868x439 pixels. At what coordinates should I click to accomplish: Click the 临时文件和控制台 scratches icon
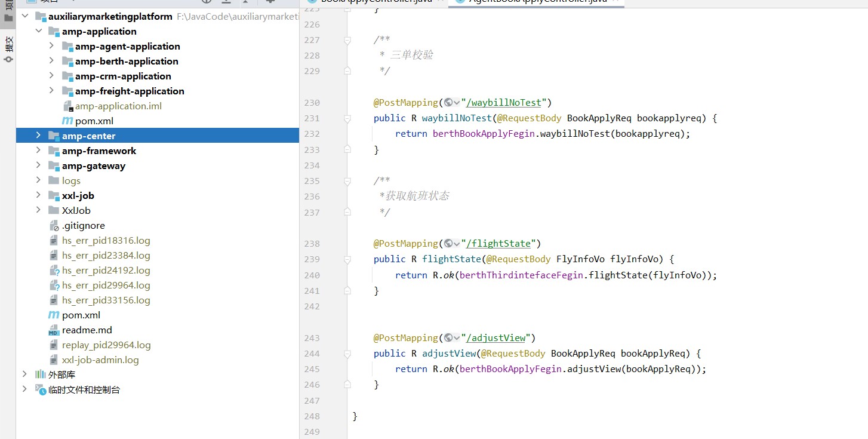click(40, 389)
